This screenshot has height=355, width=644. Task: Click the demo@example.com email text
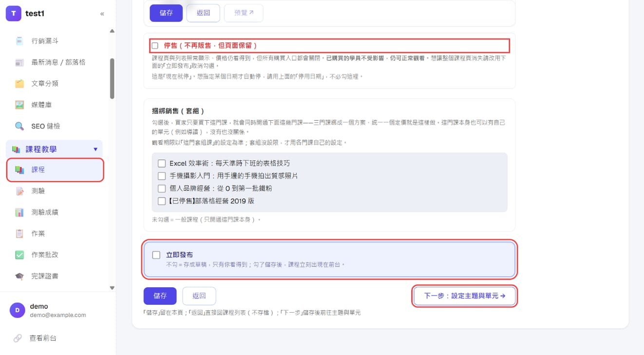coord(58,315)
